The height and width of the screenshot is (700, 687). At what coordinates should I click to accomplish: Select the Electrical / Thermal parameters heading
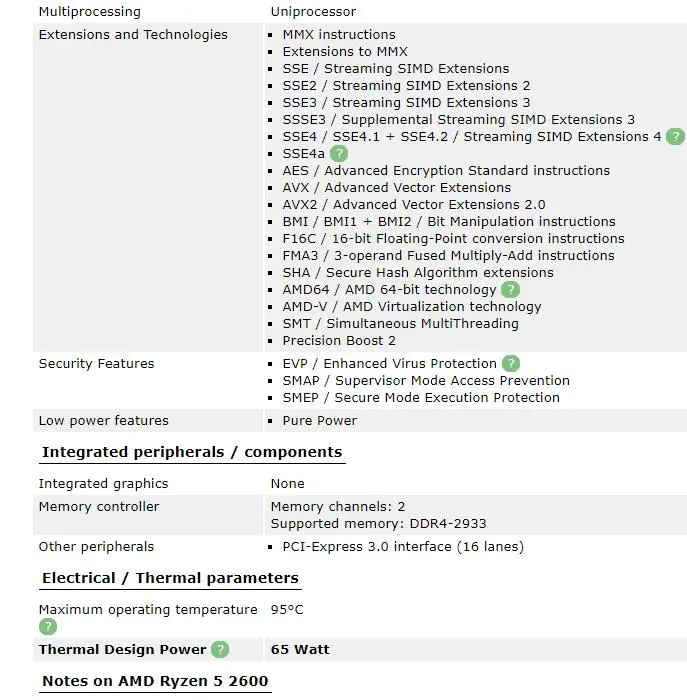pos(170,579)
